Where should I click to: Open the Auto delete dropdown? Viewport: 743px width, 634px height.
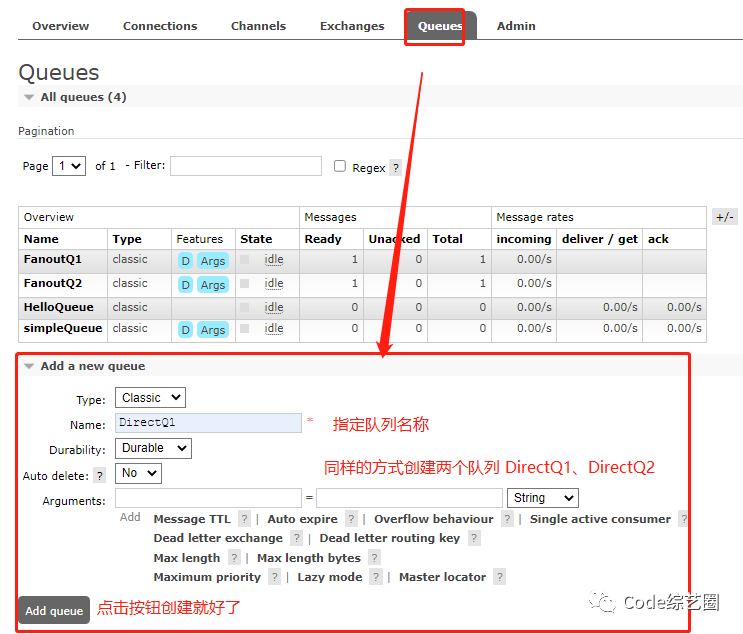pyautogui.click(x=138, y=473)
